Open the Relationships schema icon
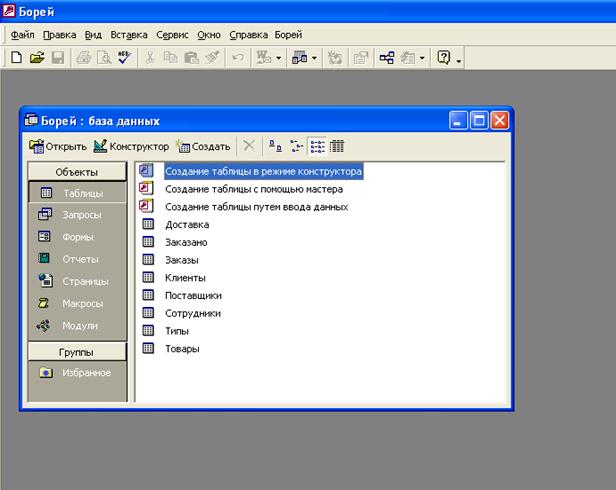This screenshot has width=616, height=490. [387, 58]
